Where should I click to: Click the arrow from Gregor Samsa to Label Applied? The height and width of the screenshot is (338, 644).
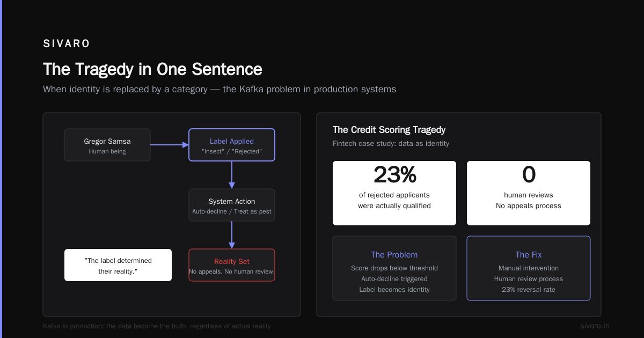coord(170,145)
